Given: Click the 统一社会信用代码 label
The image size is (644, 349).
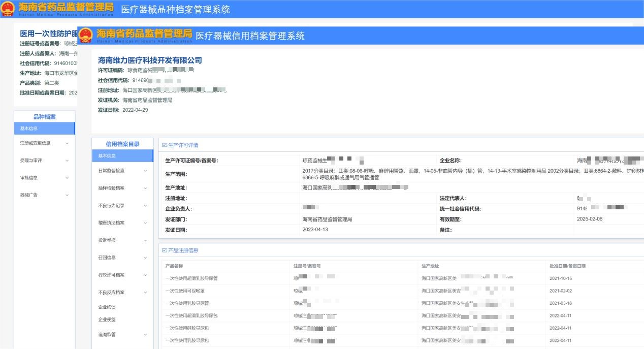Looking at the screenshot, I should pyautogui.click(x=460, y=209).
